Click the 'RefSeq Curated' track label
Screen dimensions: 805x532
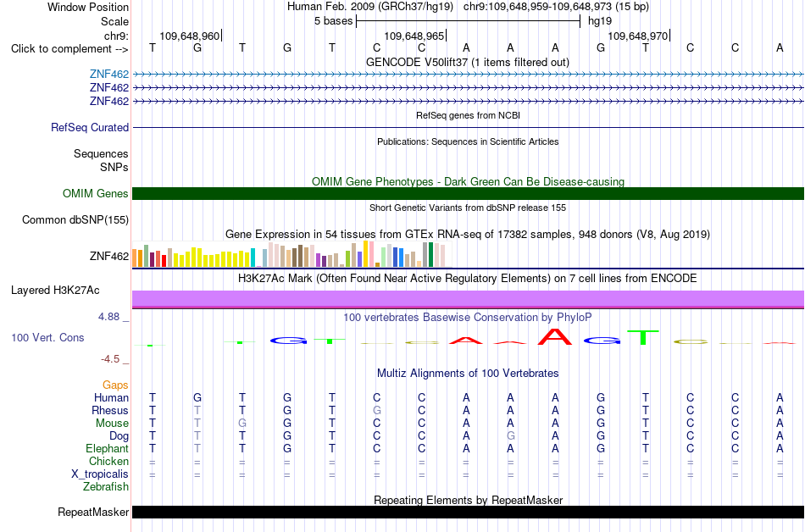point(90,127)
